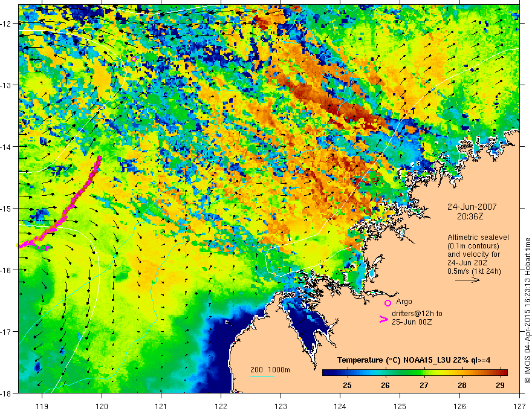Click the colour bar label 29
The width and height of the screenshot is (532, 411).
500,385
